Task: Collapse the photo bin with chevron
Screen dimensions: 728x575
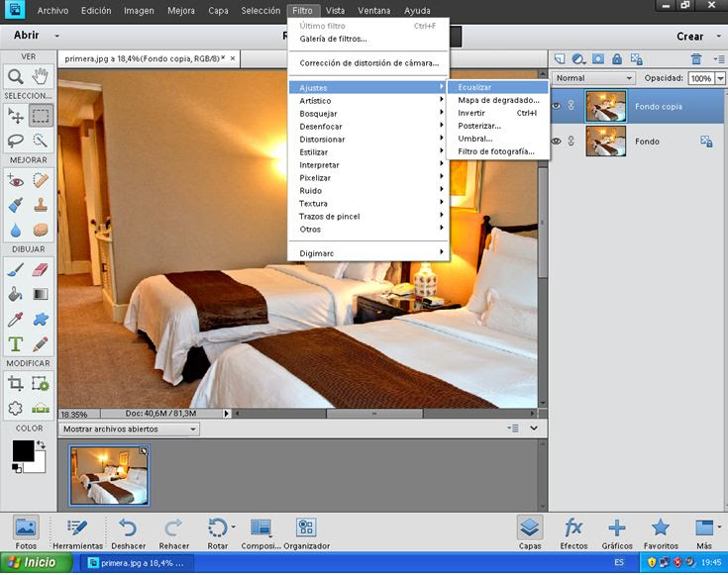Action: tap(534, 428)
